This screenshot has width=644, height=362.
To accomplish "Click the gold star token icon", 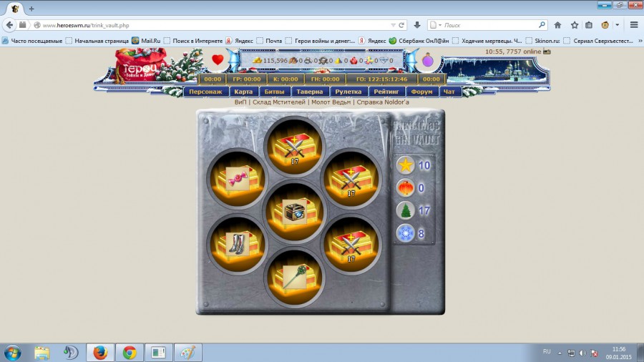I will coord(405,166).
